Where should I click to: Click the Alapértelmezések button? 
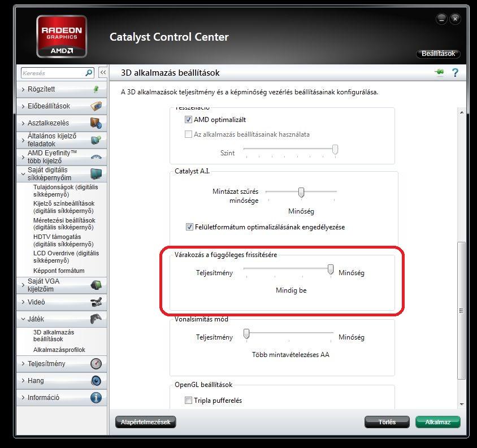[145, 422]
